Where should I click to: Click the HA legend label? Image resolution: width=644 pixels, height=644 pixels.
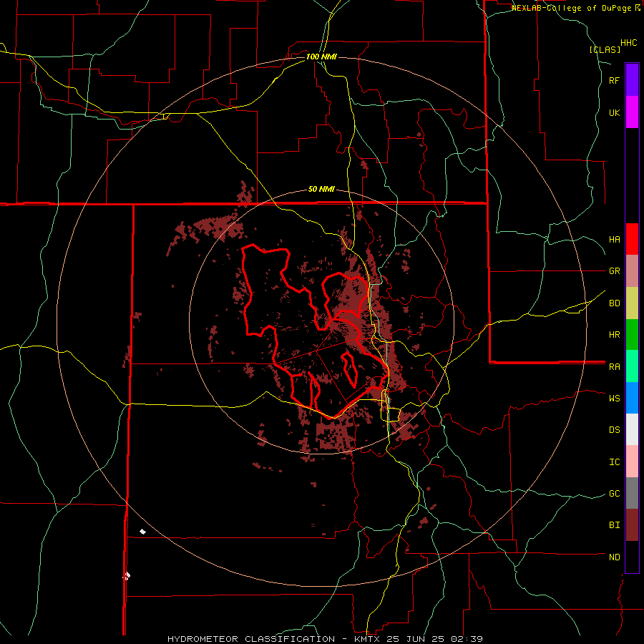(615, 240)
